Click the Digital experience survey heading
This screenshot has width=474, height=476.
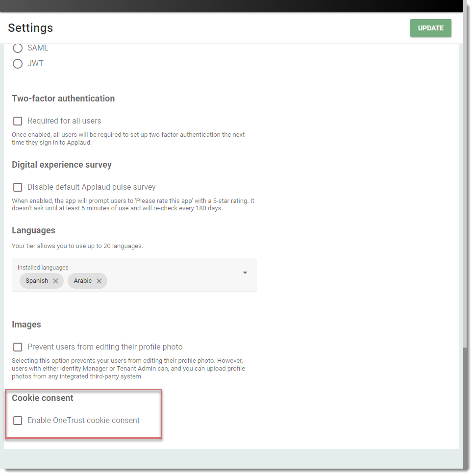[x=62, y=165]
